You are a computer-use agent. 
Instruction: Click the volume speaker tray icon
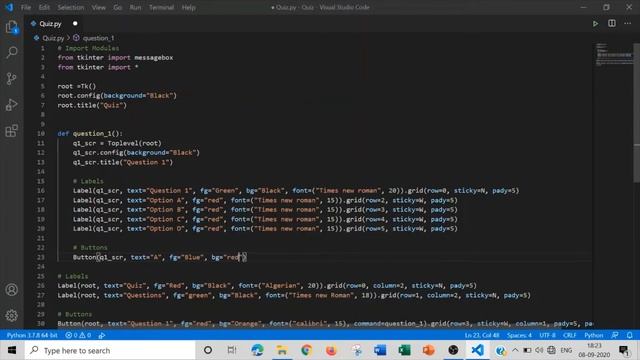coord(539,350)
